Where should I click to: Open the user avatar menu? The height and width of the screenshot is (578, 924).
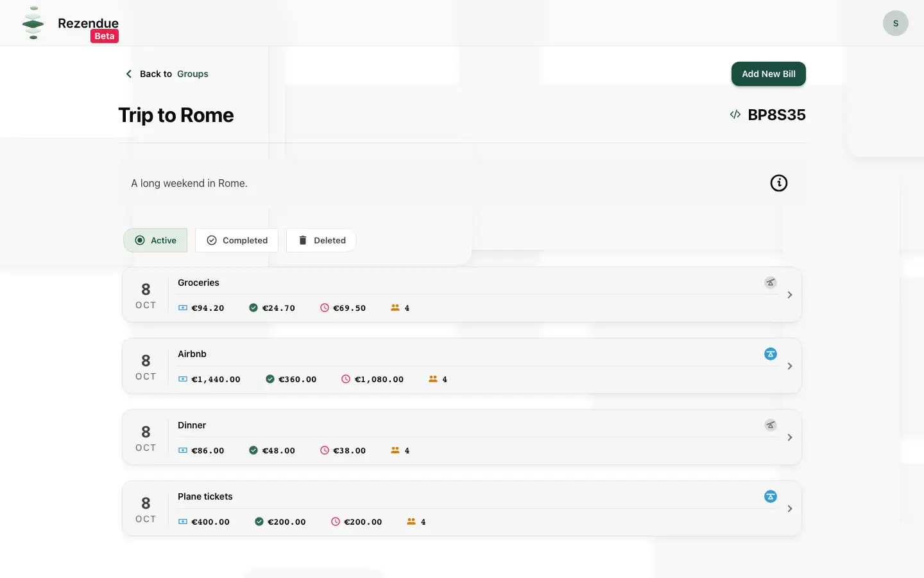point(895,23)
